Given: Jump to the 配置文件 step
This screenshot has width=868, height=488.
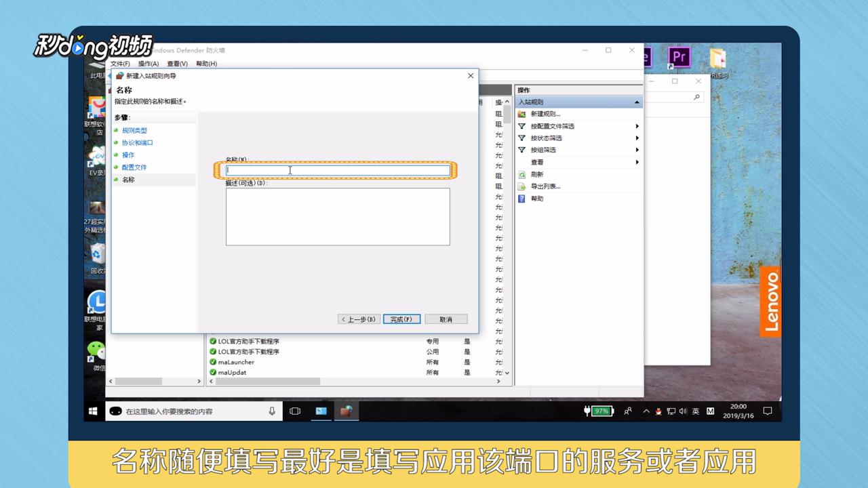Looking at the screenshot, I should 134,167.
